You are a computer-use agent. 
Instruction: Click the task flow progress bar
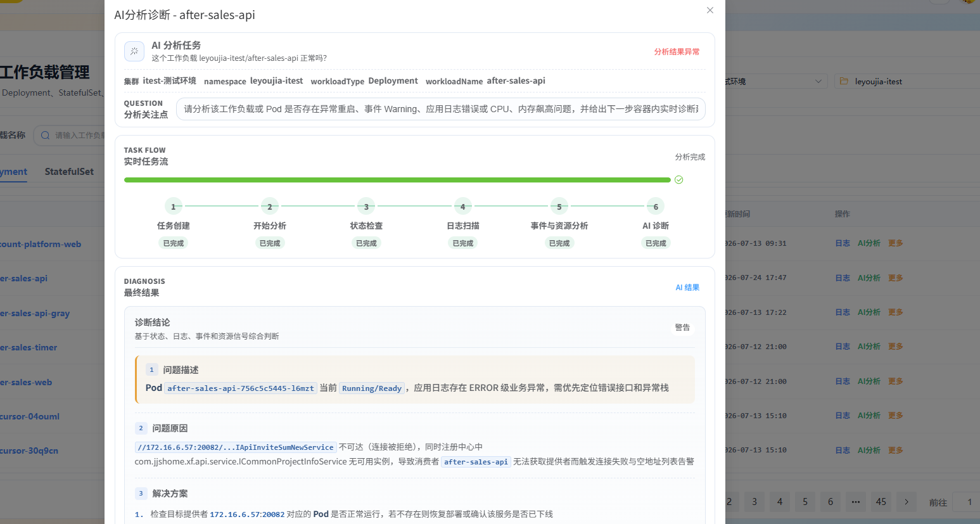(397, 180)
